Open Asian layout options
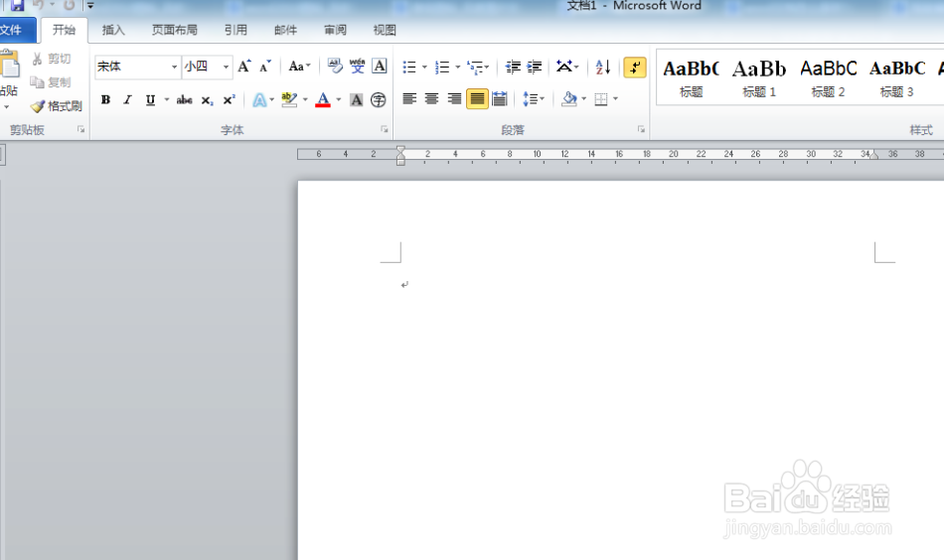 [567, 67]
